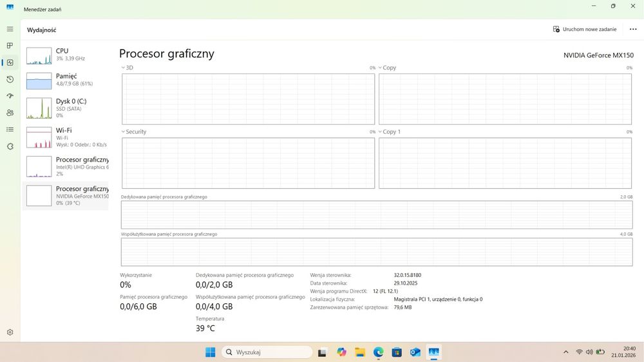Select the Wi-Fi performance entry
The image size is (644, 362).
pos(66,137)
